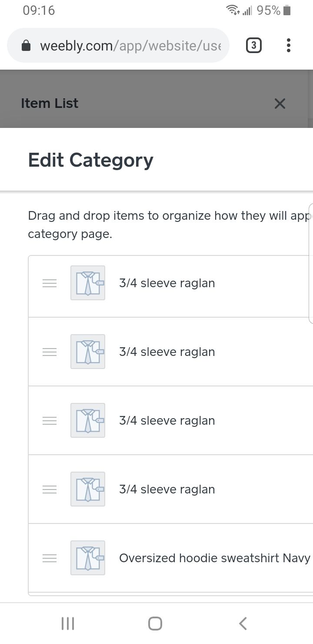
Task: Click the drag handle on the third raglan item
Action: pos(49,420)
